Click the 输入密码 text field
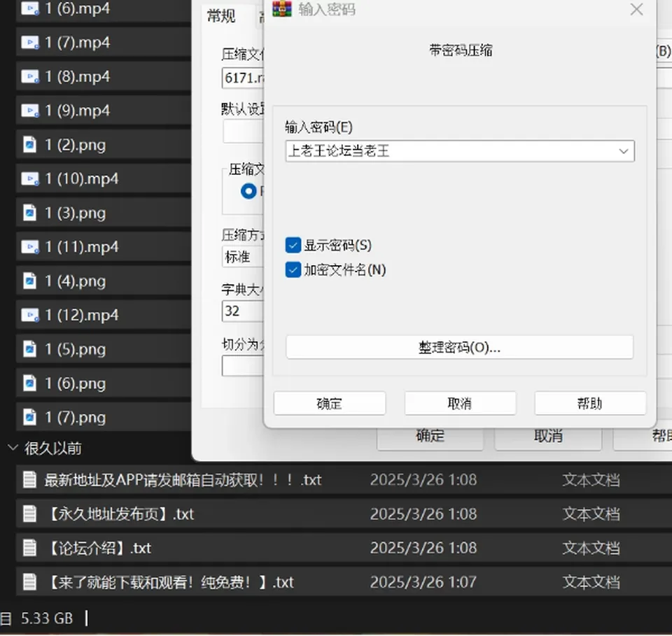Viewport: 672px width, 636px height. 451,151
